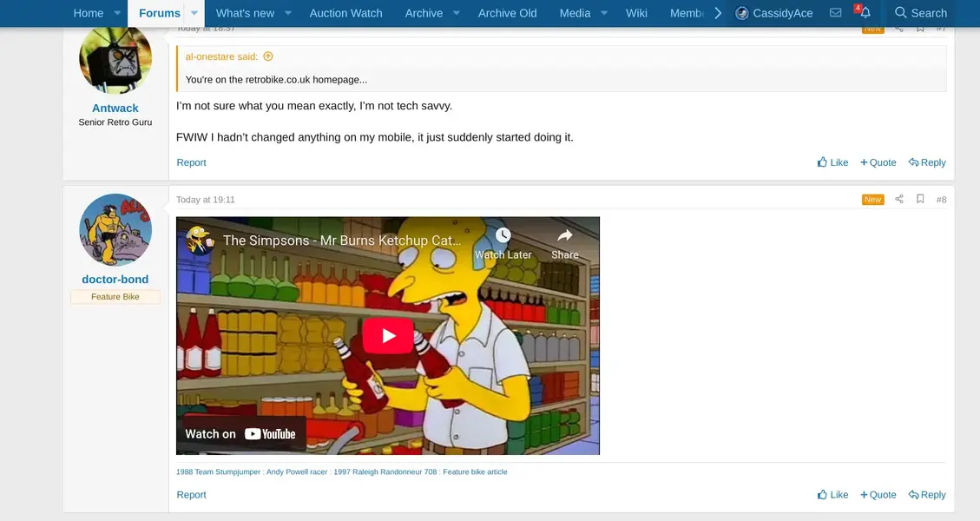This screenshot has width=980, height=521.
Task: Open the Mr Burns Ketchup video title
Action: (342, 241)
